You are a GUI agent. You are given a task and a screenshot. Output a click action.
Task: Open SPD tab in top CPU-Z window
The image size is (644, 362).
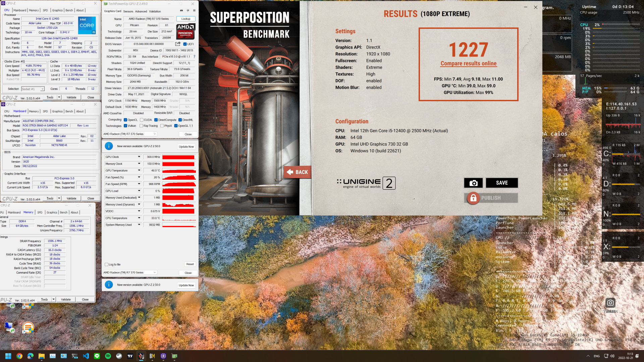(45, 10)
